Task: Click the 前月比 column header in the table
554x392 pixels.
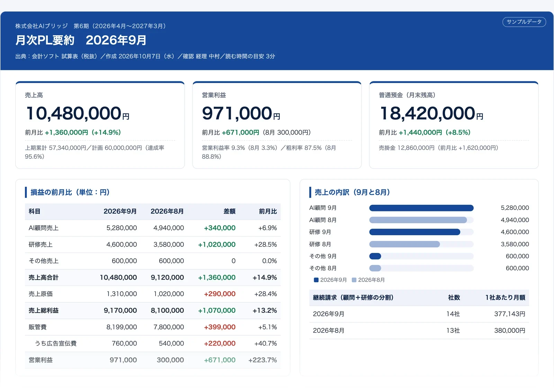Action: 268,211
